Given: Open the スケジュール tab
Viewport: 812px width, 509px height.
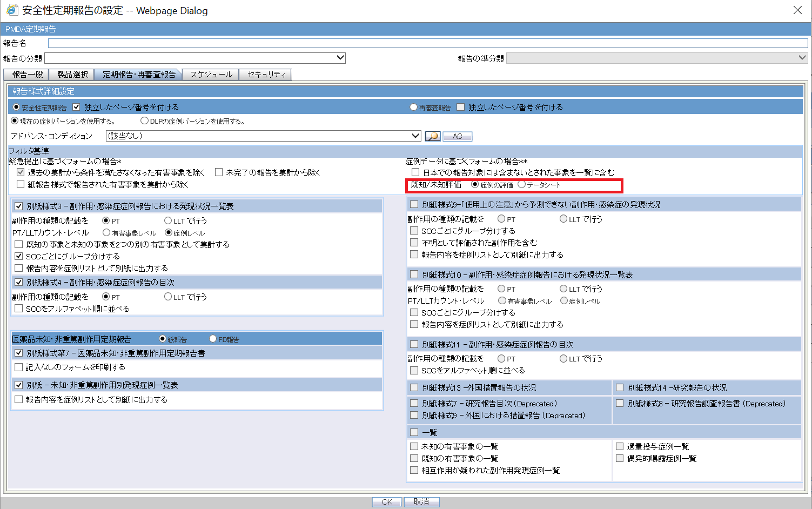Looking at the screenshot, I should (x=211, y=75).
